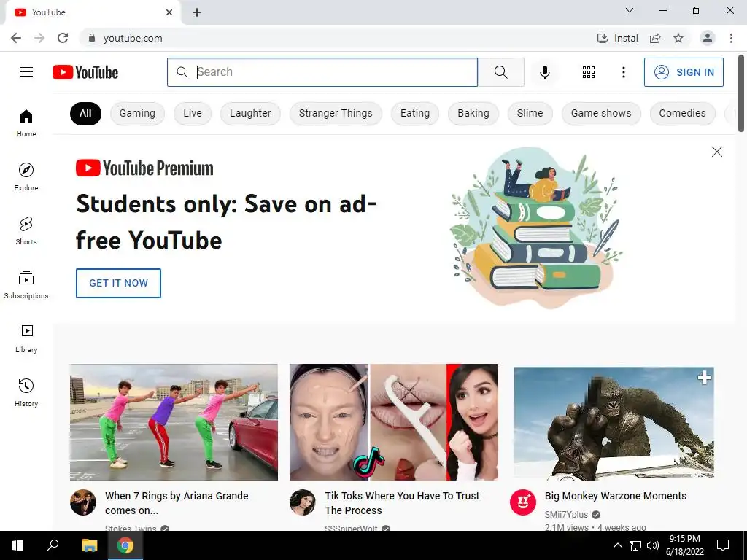Select the All filter chip
Viewport: 747px width, 560px height.
[x=85, y=113]
